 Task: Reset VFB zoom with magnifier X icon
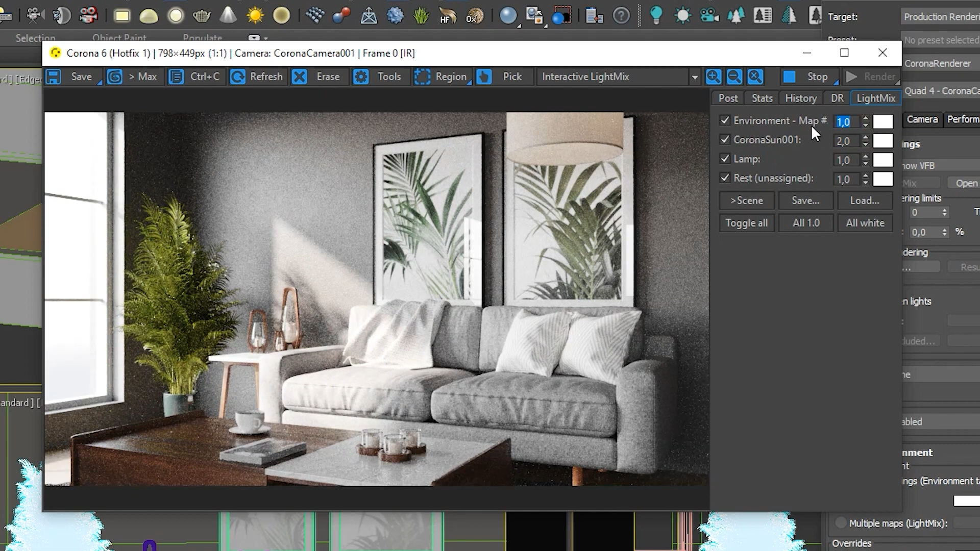coord(755,77)
